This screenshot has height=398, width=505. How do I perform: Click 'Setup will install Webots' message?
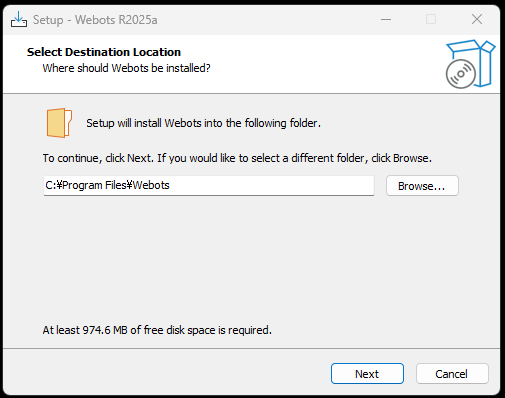click(x=203, y=123)
